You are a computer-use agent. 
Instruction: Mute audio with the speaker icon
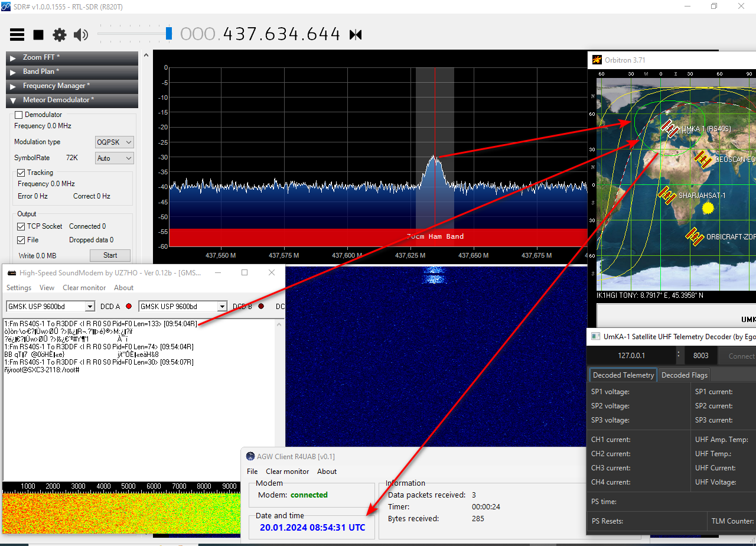click(80, 35)
